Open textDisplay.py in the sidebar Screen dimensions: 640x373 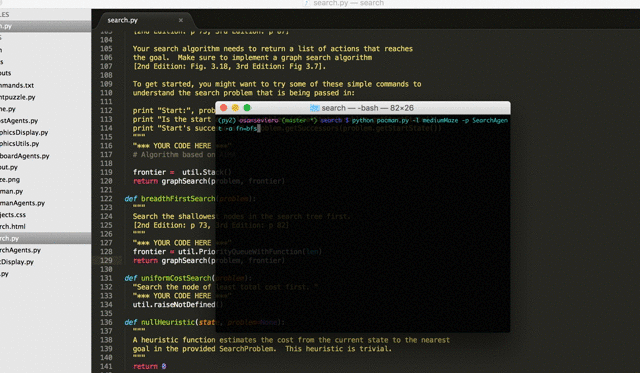17,262
